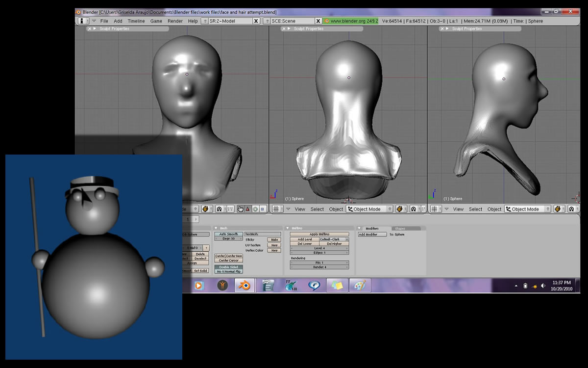Click the hand manipulator toggle icon
This screenshot has height=368, width=588.
tap(240, 209)
